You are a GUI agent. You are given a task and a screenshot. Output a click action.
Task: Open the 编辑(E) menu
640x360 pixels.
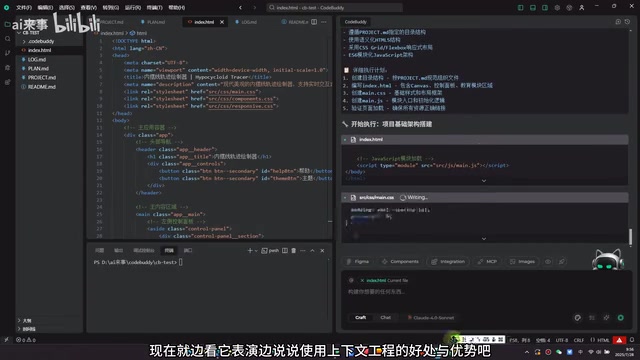coord(45,8)
